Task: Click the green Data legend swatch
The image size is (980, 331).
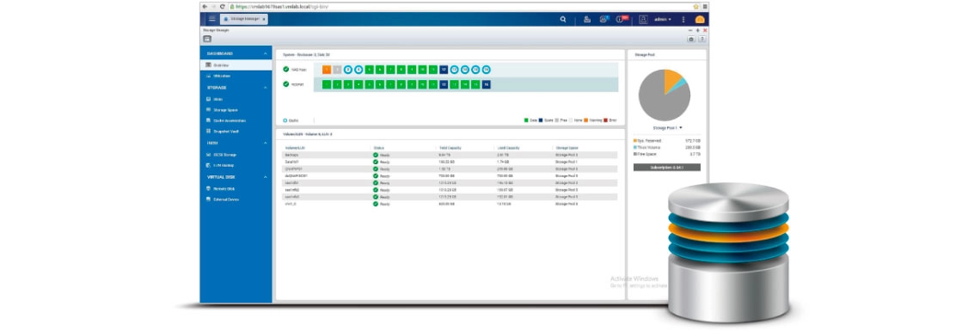Action: point(526,120)
